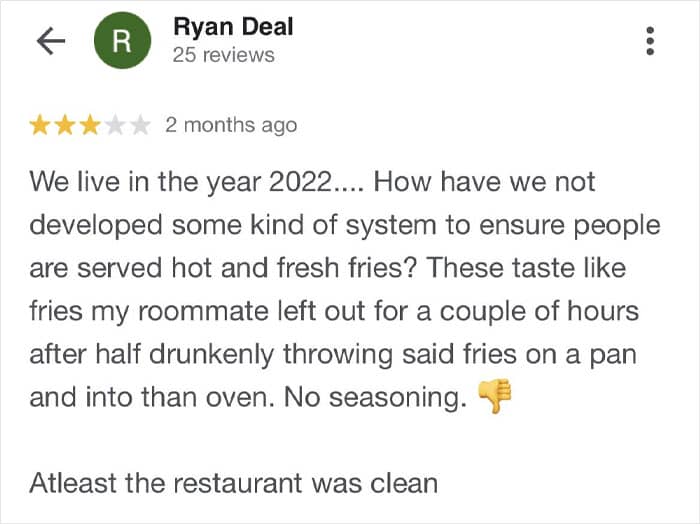Screen dimensions: 700x524
Task: Click the line starting "developed some kind"
Action: 345,226
